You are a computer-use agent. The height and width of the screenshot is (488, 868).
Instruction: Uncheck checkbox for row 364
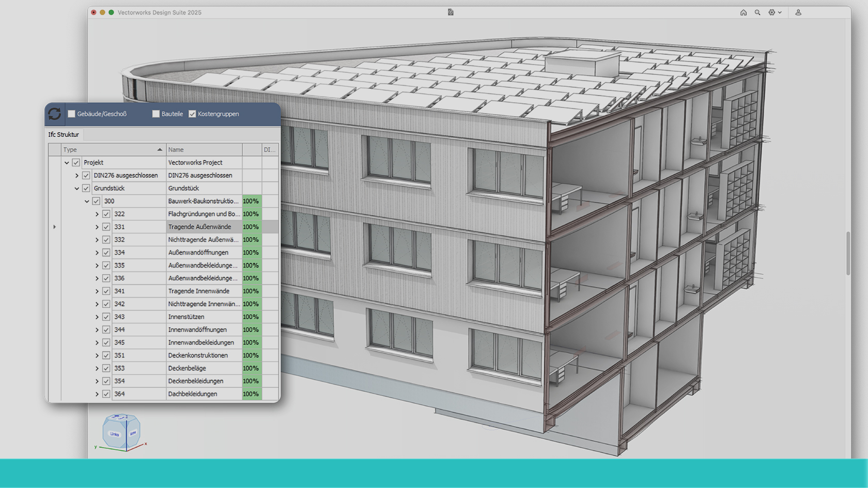tap(106, 394)
